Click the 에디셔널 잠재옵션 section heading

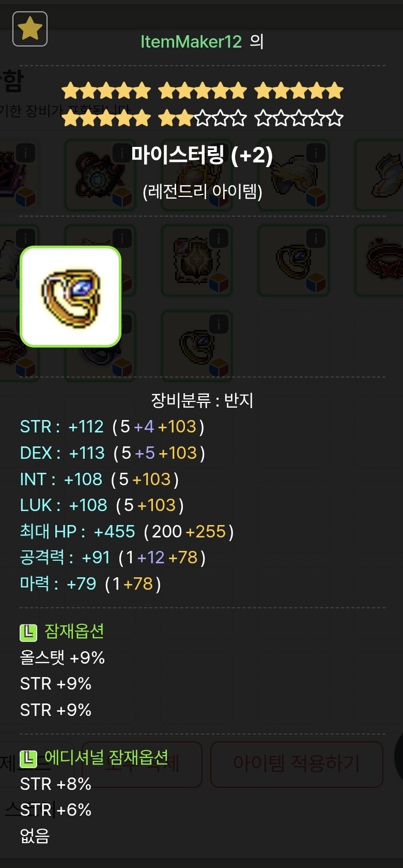(106, 757)
